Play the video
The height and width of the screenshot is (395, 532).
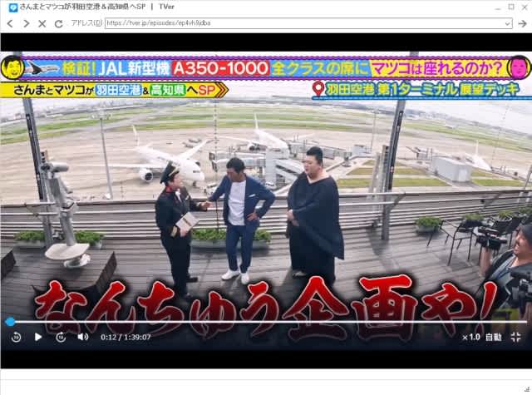38,337
